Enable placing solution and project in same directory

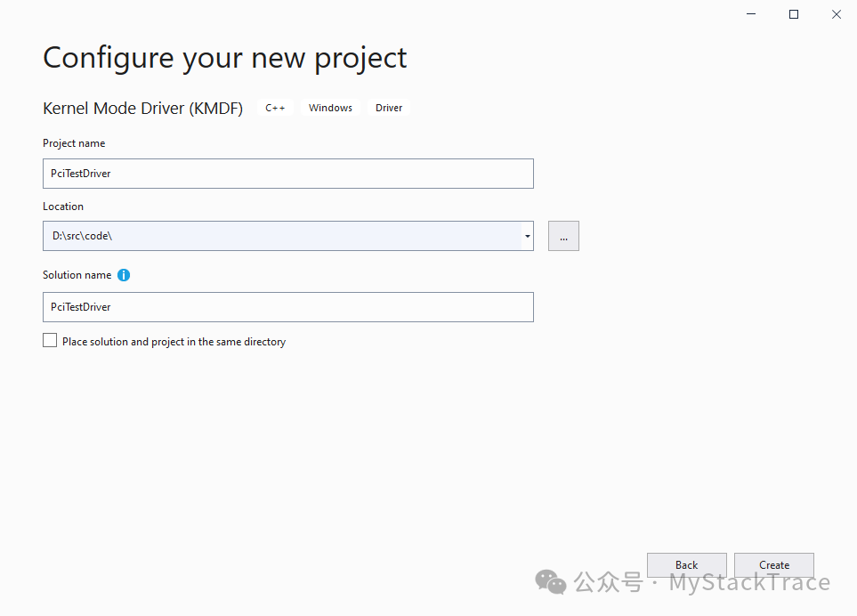pos(50,339)
